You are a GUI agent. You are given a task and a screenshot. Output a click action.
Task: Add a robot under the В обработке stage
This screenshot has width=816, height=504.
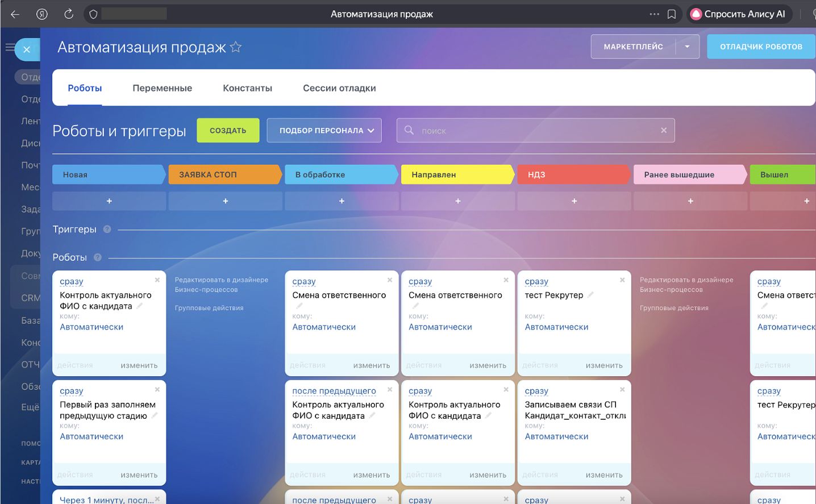[342, 201]
